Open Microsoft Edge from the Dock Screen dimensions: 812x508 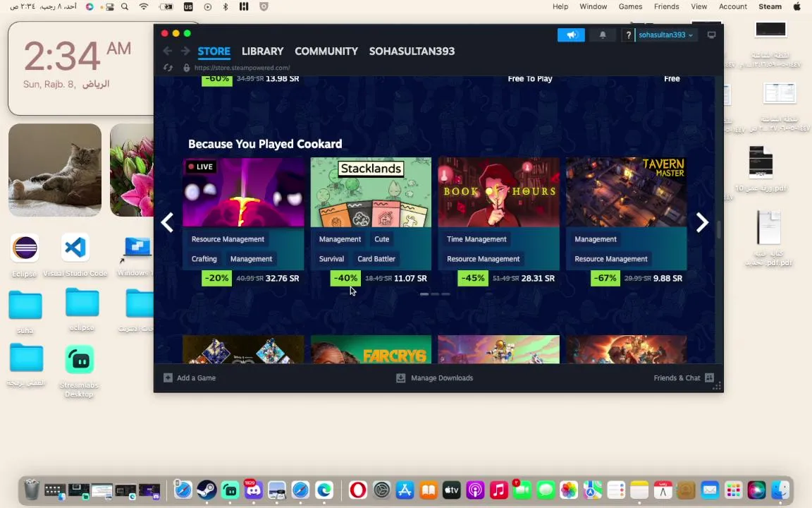324,490
